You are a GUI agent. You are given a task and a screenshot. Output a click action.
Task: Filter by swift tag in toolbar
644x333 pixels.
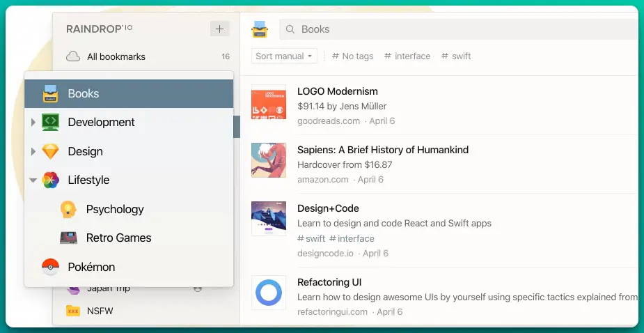point(456,56)
